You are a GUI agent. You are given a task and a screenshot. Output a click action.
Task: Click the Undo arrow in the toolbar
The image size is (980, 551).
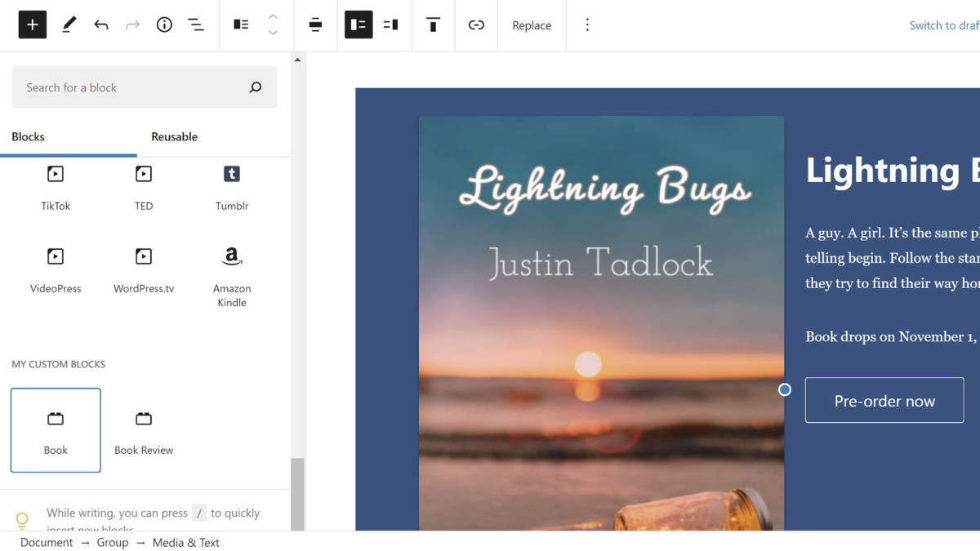pyautogui.click(x=100, y=24)
